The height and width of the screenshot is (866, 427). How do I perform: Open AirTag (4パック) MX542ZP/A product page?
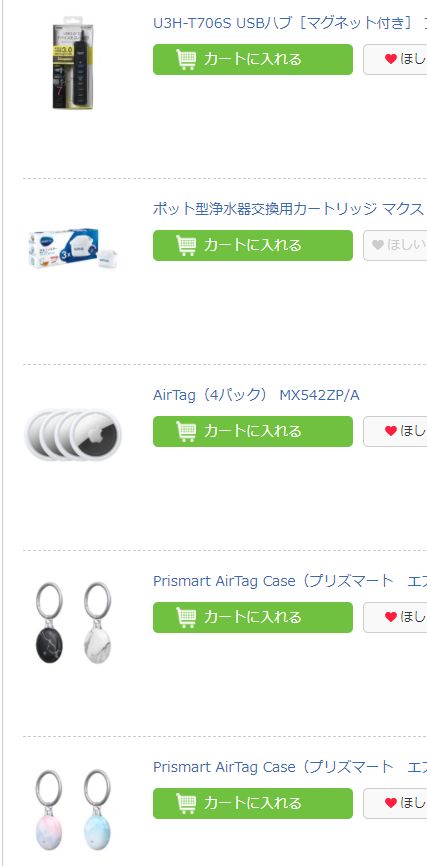point(256,395)
